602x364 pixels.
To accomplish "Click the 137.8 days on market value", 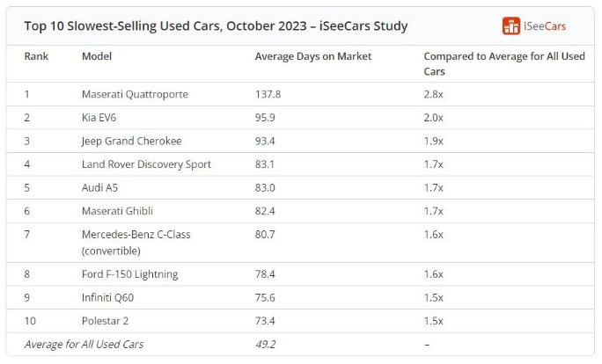I will pyautogui.click(x=269, y=94).
